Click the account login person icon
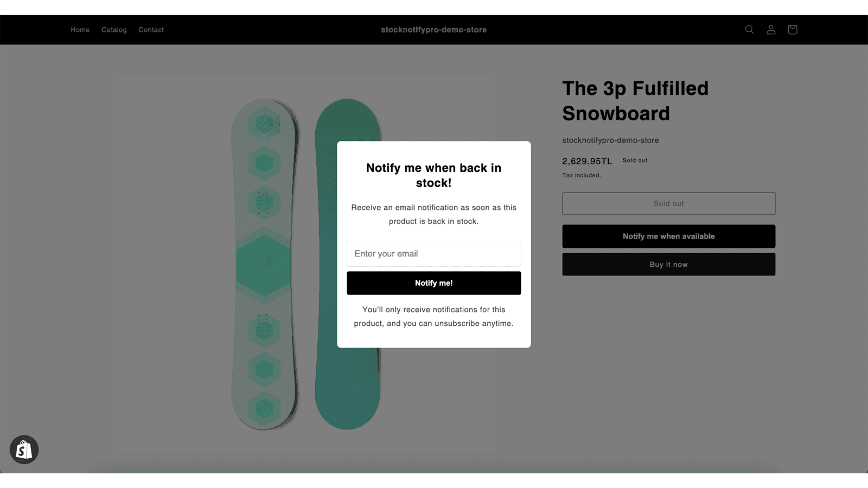Viewport: 868px width, 488px height. pos(771,30)
